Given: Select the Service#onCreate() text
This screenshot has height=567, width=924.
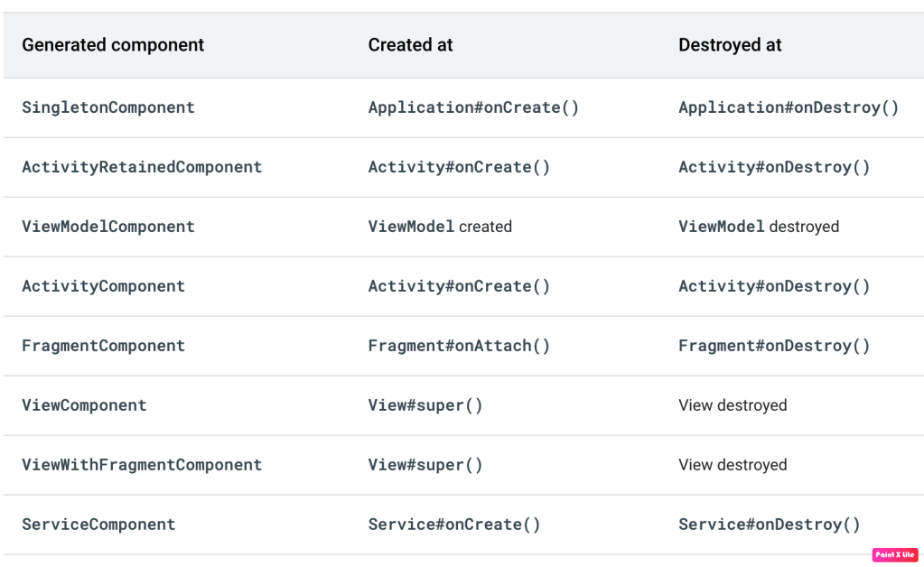Looking at the screenshot, I should click(x=454, y=525).
